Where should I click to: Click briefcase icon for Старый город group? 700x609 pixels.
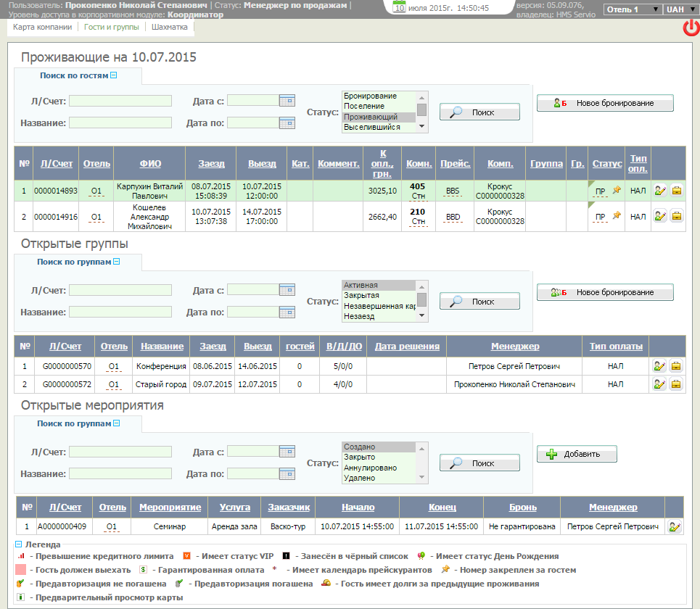[x=676, y=384]
